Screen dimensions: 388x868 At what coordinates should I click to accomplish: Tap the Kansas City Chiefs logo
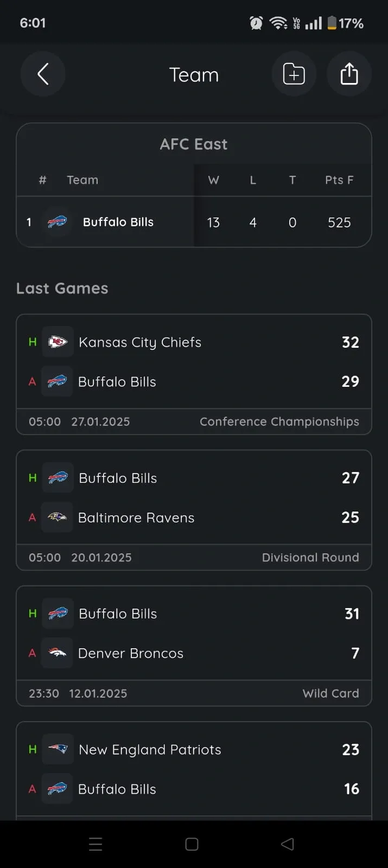(58, 342)
